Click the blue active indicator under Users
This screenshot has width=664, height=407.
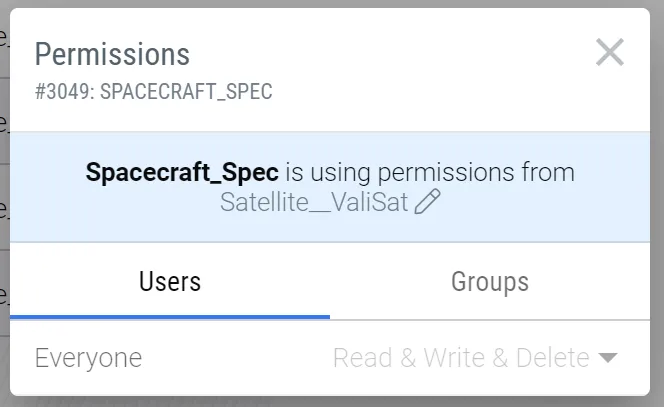(x=170, y=317)
